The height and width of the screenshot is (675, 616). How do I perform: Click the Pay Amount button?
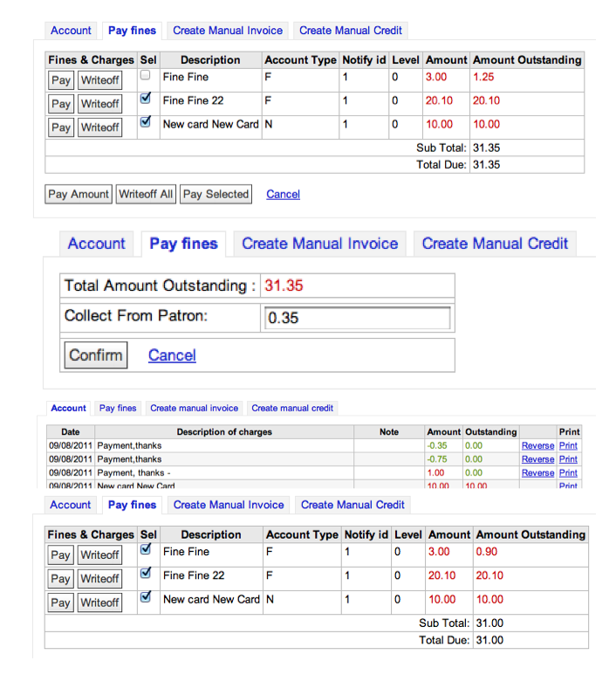(x=79, y=195)
